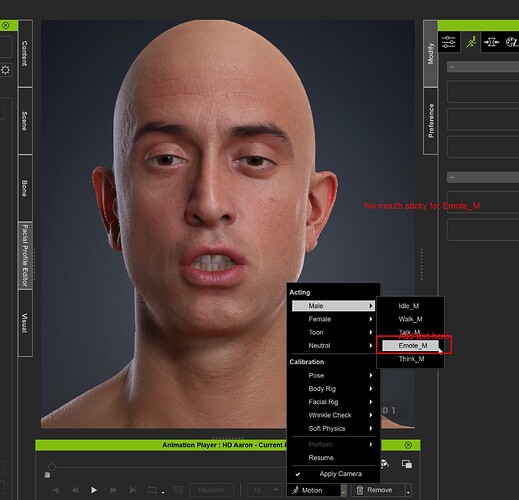The width and height of the screenshot is (519, 500).
Task: Select the green running-figure motion tab icon
Action: (471, 42)
